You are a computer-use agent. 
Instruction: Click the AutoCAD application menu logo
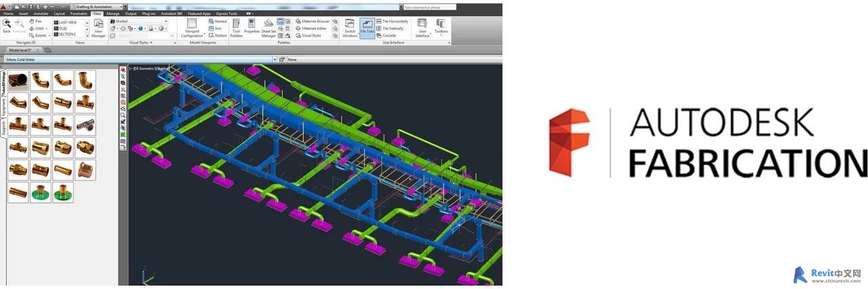tap(5, 6)
